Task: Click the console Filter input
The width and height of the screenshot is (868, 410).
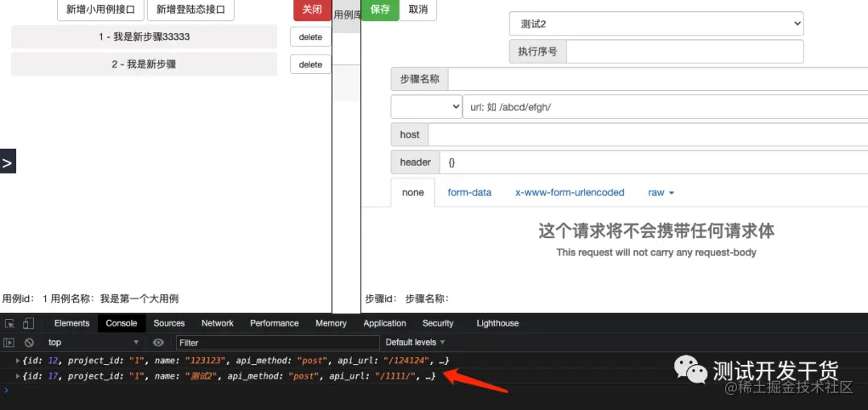Action: pos(278,342)
